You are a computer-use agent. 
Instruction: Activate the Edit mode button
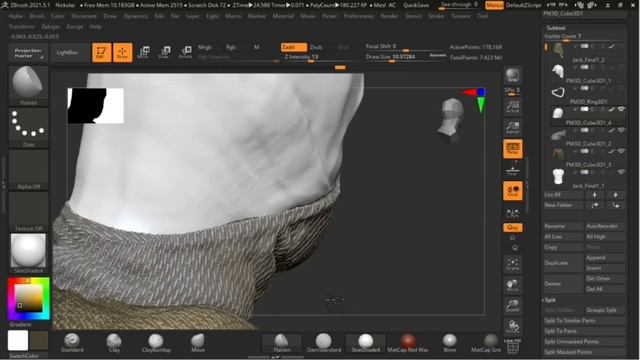(102, 52)
